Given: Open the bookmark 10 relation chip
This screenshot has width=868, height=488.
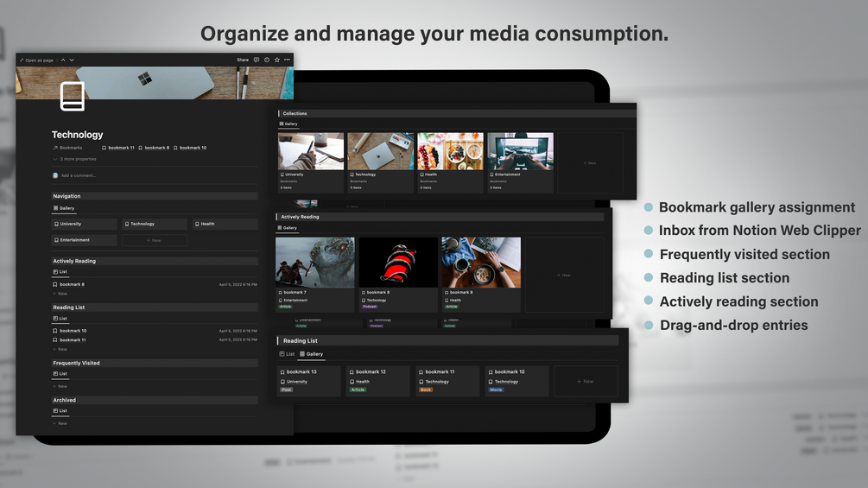Looking at the screenshot, I should click(189, 148).
